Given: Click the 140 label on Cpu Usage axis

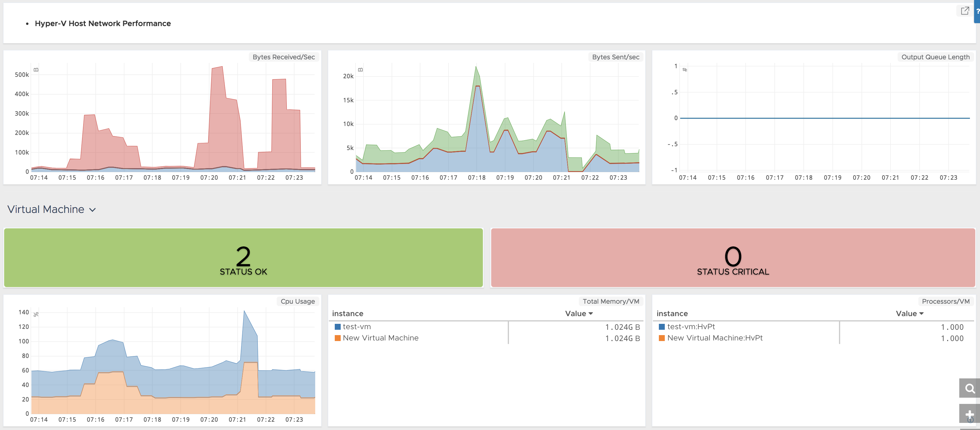Looking at the screenshot, I should pos(24,312).
